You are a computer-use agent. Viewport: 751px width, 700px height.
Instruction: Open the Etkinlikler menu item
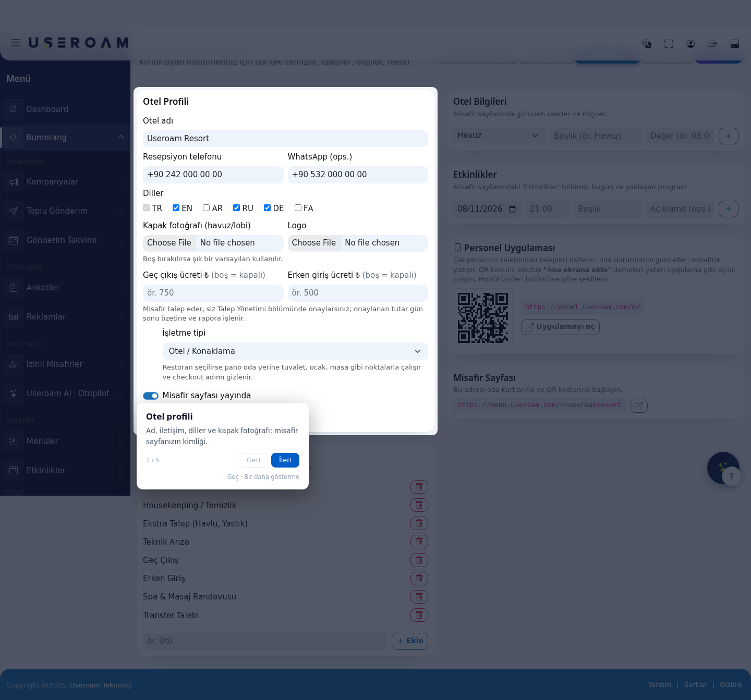pyautogui.click(x=65, y=471)
